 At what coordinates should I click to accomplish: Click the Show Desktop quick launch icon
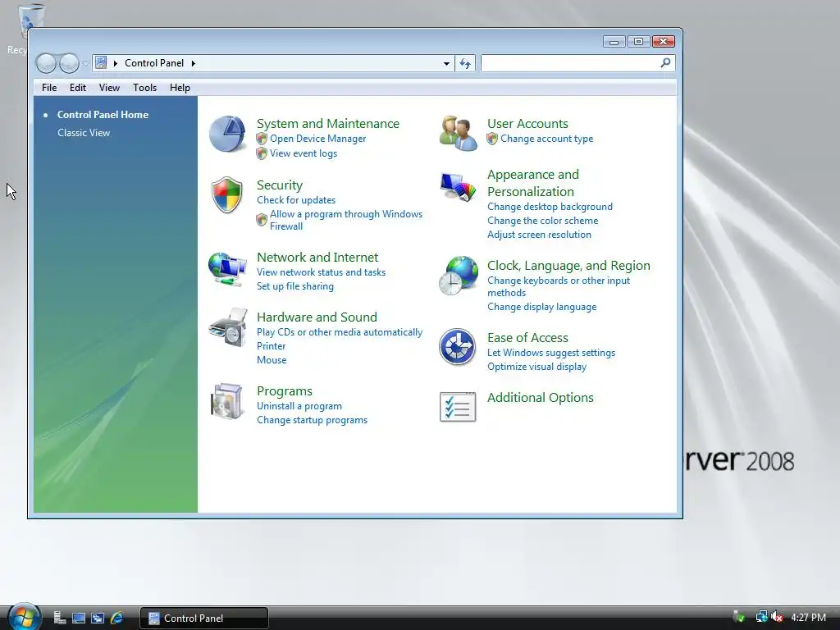pyautogui.click(x=79, y=618)
